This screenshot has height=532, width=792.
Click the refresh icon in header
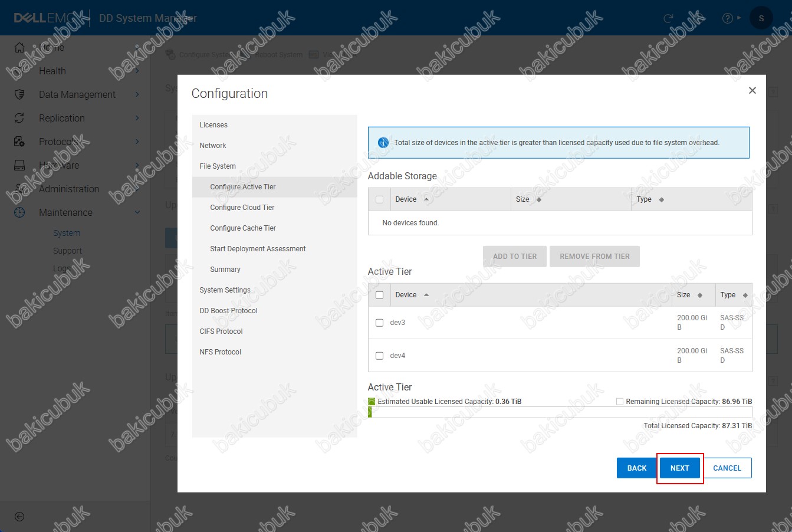click(668, 18)
